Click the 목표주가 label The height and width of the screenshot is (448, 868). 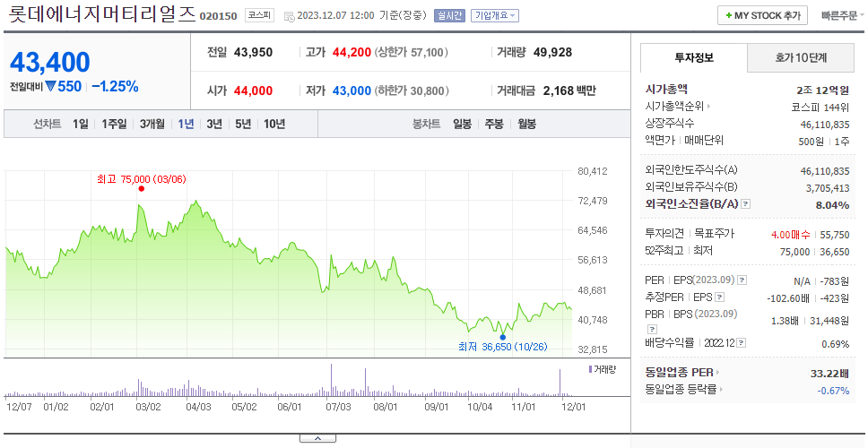[x=714, y=234]
